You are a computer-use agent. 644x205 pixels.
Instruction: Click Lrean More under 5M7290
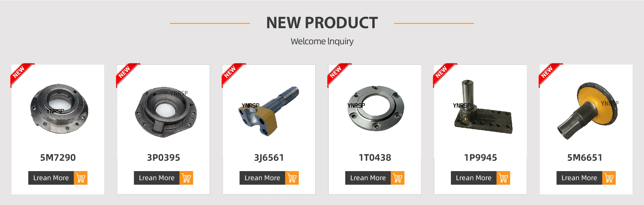pos(51,178)
